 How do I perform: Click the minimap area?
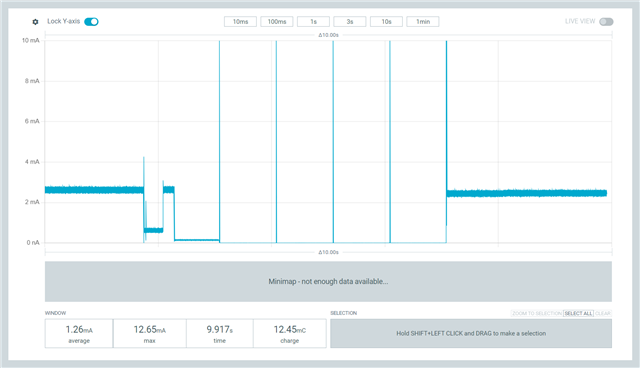(328, 282)
